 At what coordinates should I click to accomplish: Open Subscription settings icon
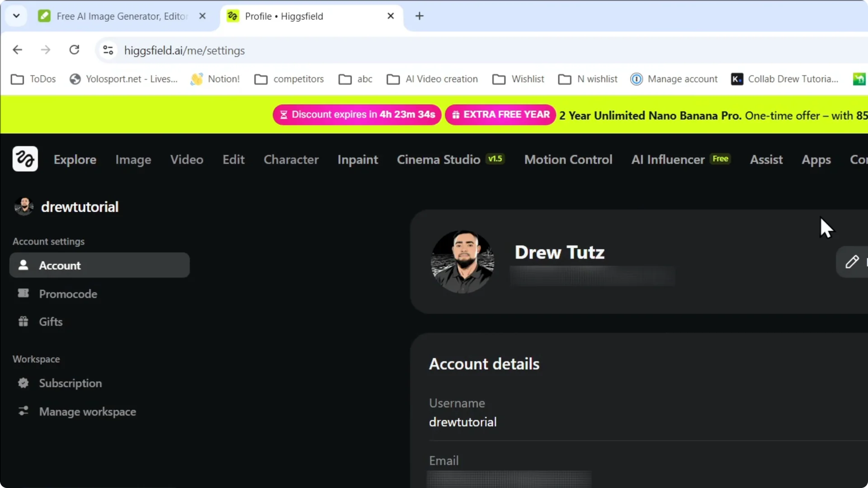pyautogui.click(x=24, y=383)
